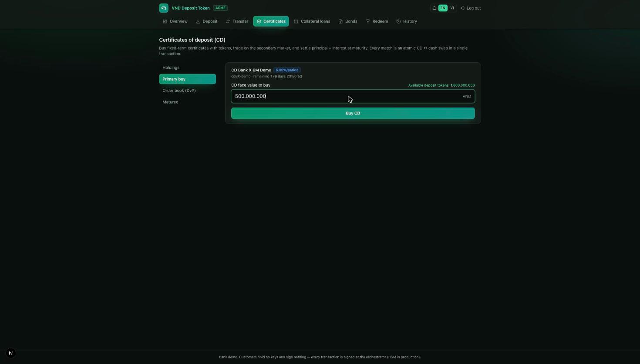Focus the CD face value input field
The image size is (640, 364).
tap(353, 96)
